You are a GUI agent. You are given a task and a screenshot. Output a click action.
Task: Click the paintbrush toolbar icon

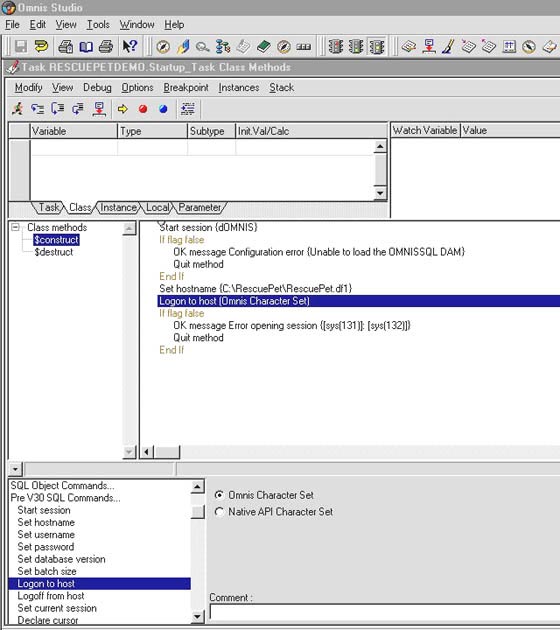tap(448, 47)
